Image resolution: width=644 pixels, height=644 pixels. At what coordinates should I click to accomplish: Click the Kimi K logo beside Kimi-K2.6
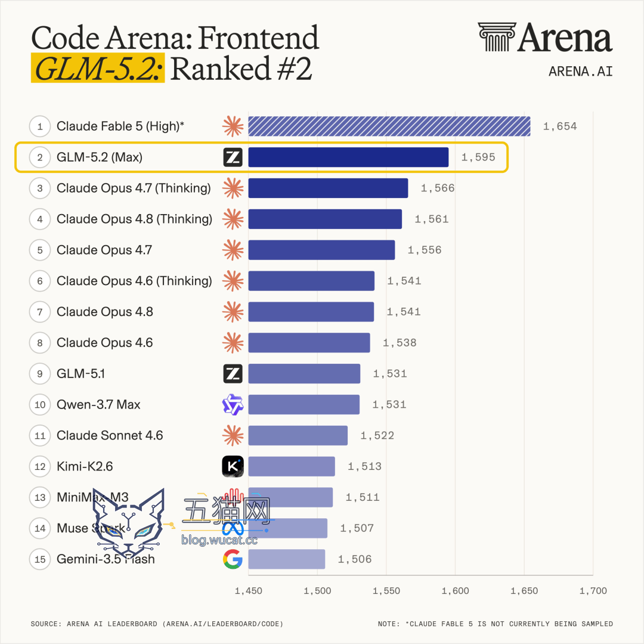pyautogui.click(x=233, y=466)
